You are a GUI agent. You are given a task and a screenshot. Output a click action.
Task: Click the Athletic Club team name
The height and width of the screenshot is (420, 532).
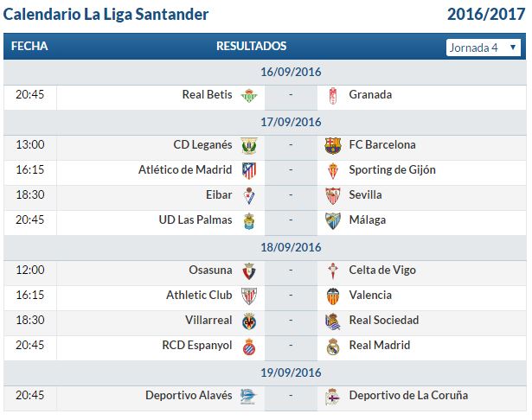(199, 296)
